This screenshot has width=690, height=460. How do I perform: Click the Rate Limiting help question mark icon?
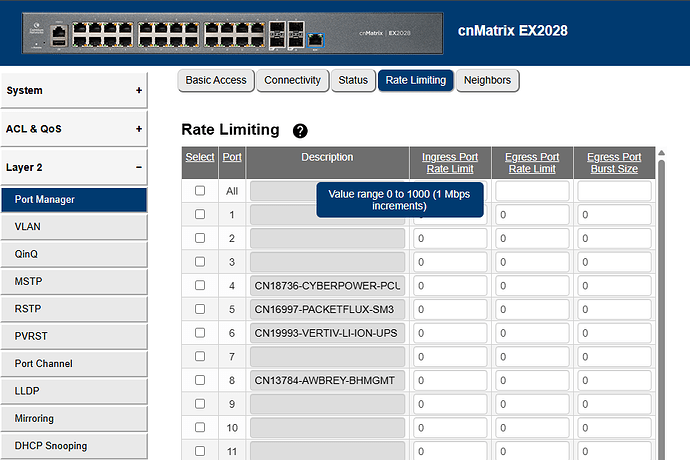pyautogui.click(x=300, y=131)
